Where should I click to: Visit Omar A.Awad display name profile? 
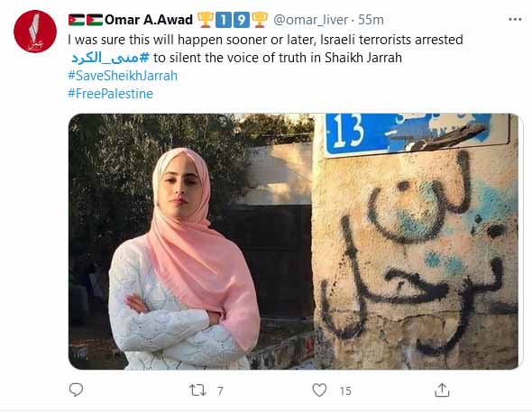149,20
